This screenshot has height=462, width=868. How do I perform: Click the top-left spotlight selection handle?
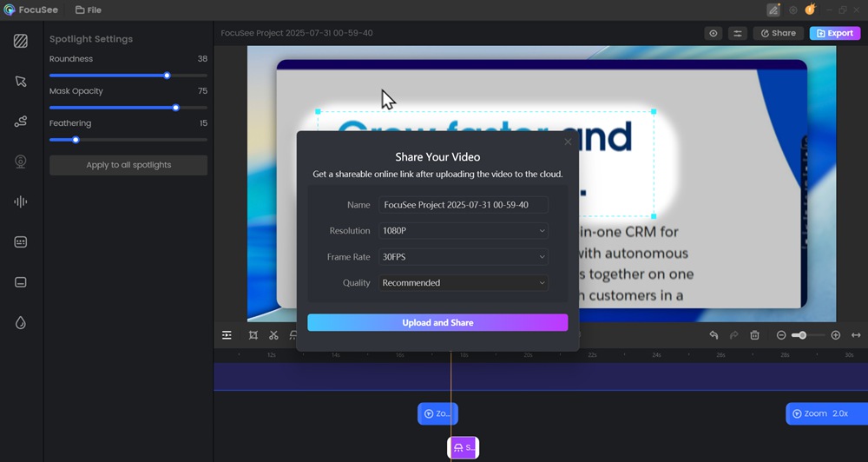pos(319,112)
